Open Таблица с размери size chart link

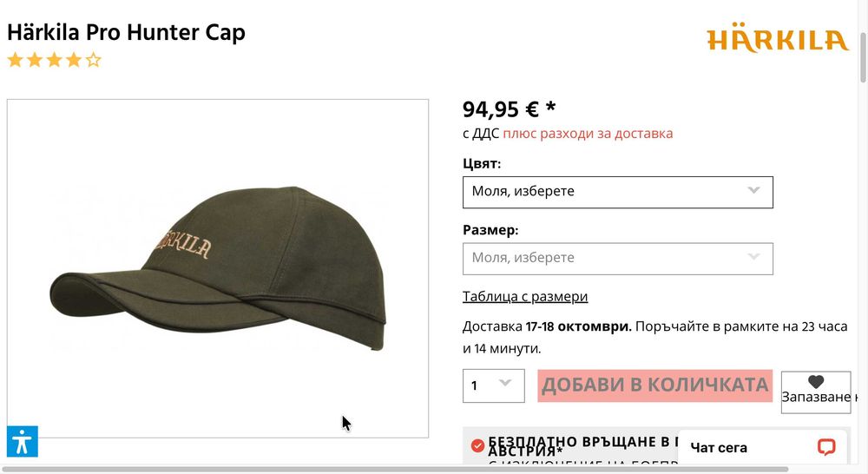click(x=525, y=296)
